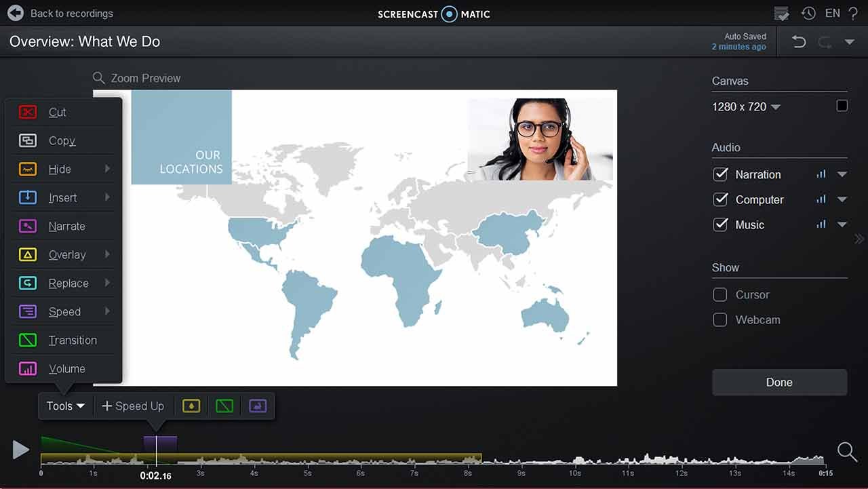Click Back to recordings link

(x=72, y=14)
